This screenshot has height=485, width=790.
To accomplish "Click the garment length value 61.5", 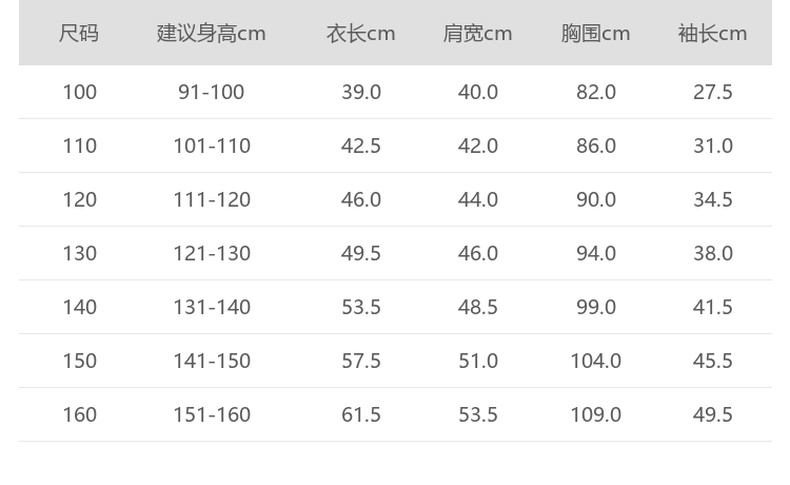I will click(361, 414).
